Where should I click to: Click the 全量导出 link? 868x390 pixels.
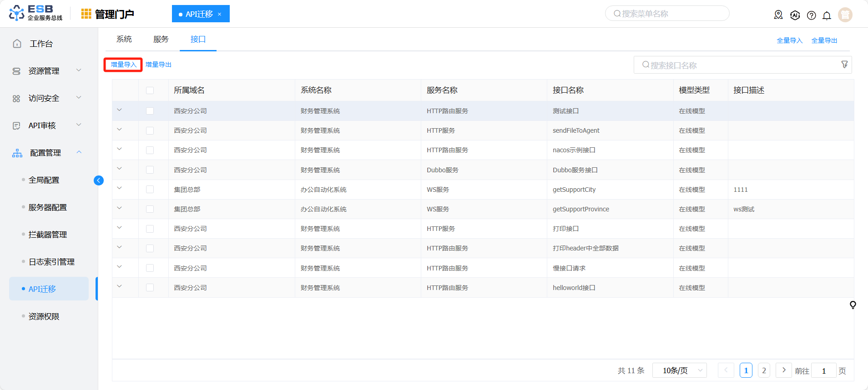(824, 40)
